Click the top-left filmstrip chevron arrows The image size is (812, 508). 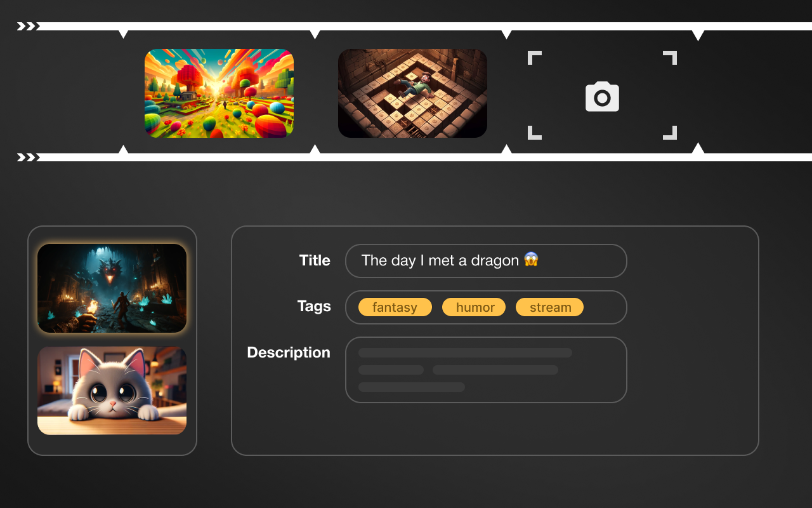coord(29,26)
